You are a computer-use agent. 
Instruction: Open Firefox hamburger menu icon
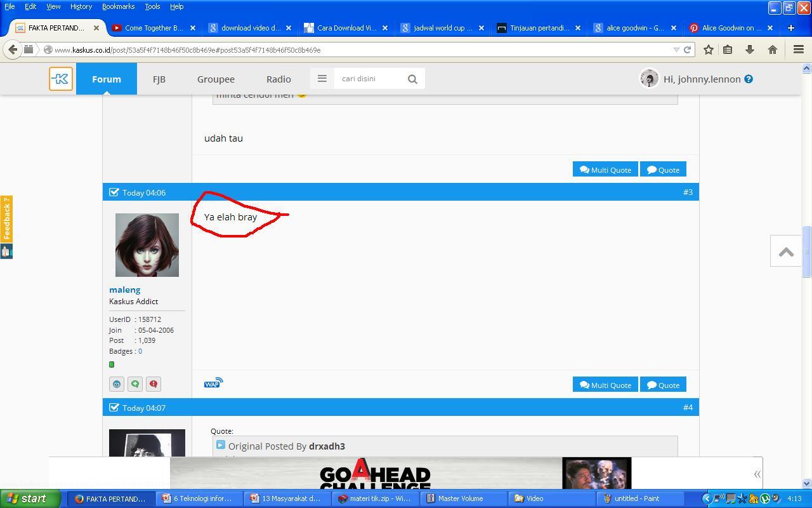[799, 50]
